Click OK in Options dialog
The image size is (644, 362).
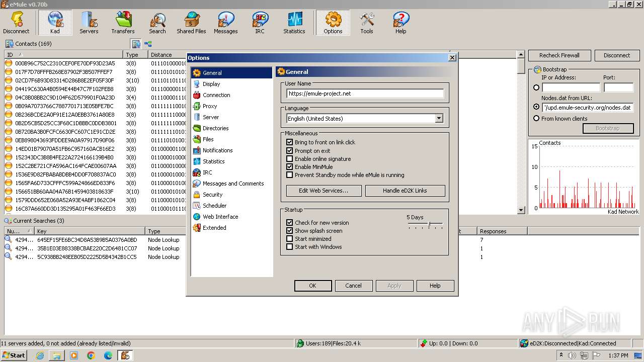(313, 286)
